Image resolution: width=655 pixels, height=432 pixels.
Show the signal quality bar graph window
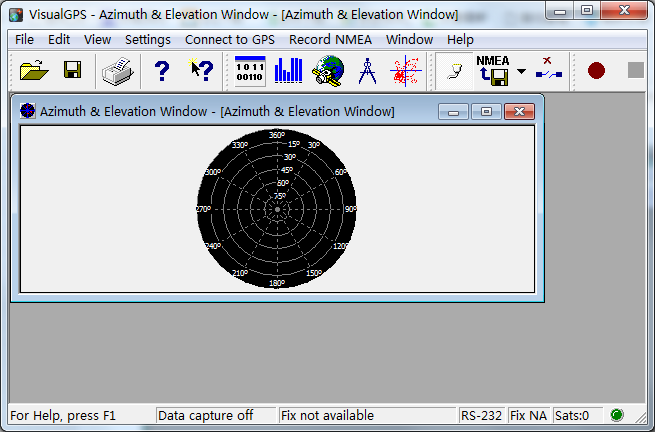click(x=288, y=70)
